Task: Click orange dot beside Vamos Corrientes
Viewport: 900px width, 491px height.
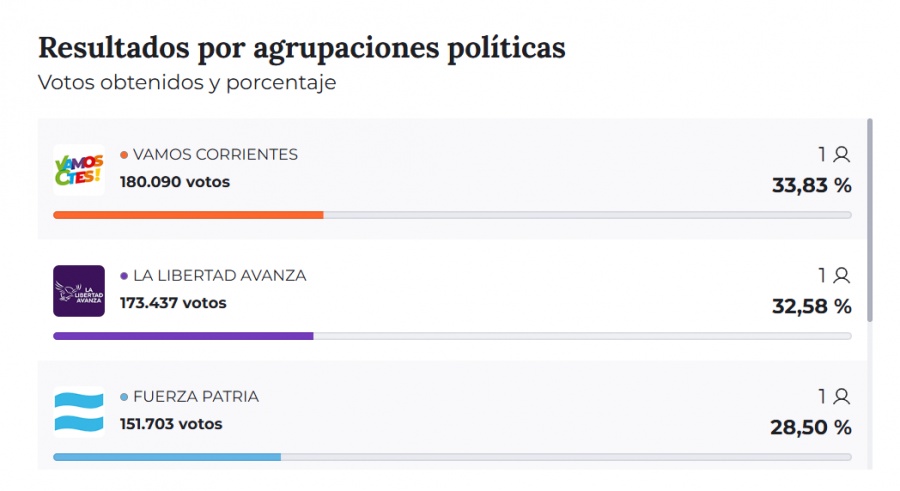Action: (x=124, y=155)
